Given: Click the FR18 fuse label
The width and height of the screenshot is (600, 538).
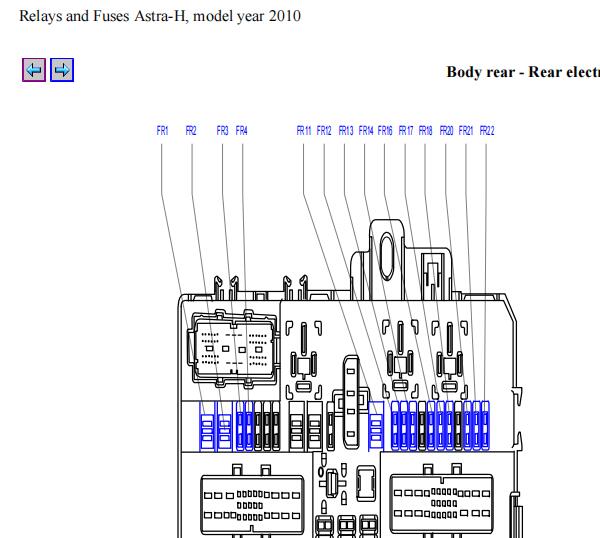Looking at the screenshot, I should tap(426, 131).
